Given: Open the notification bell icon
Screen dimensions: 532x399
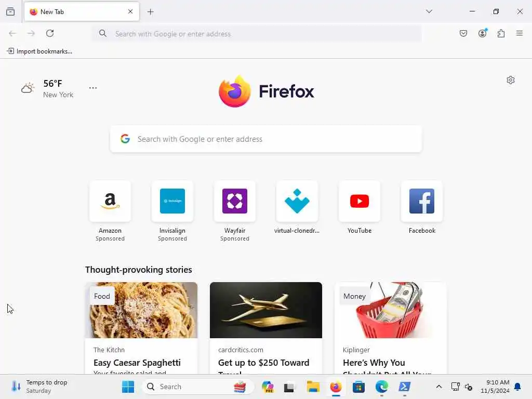Looking at the screenshot, I should (518, 387).
